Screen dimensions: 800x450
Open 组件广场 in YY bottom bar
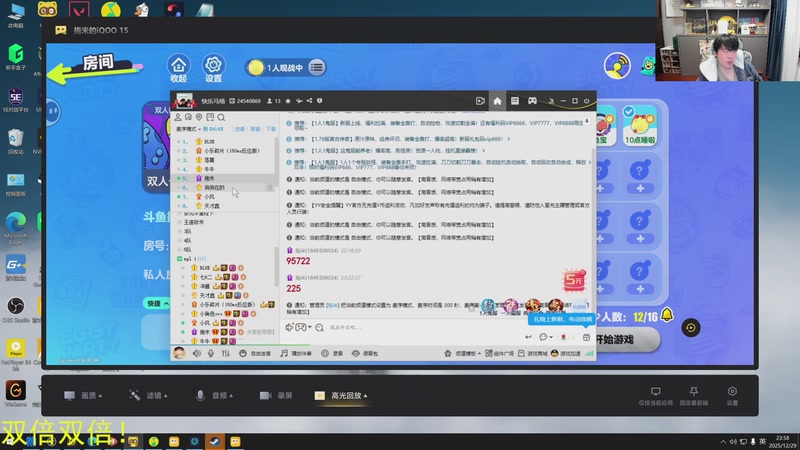499,353
